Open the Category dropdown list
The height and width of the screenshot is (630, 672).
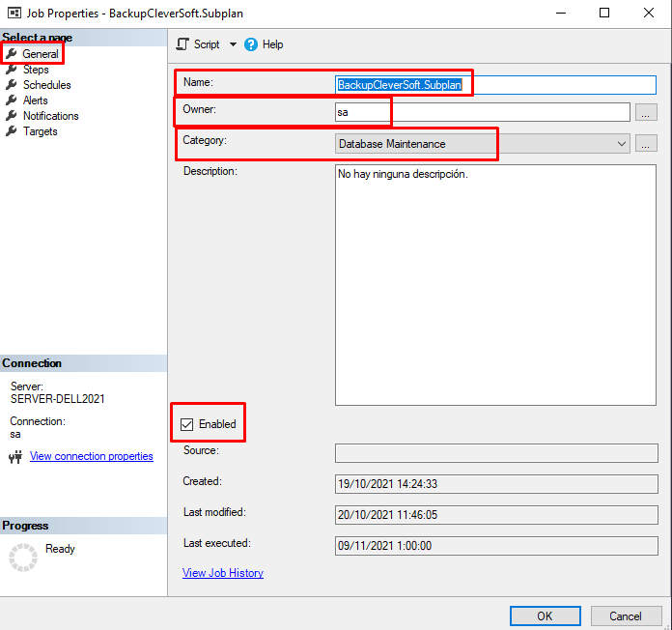[x=621, y=144]
